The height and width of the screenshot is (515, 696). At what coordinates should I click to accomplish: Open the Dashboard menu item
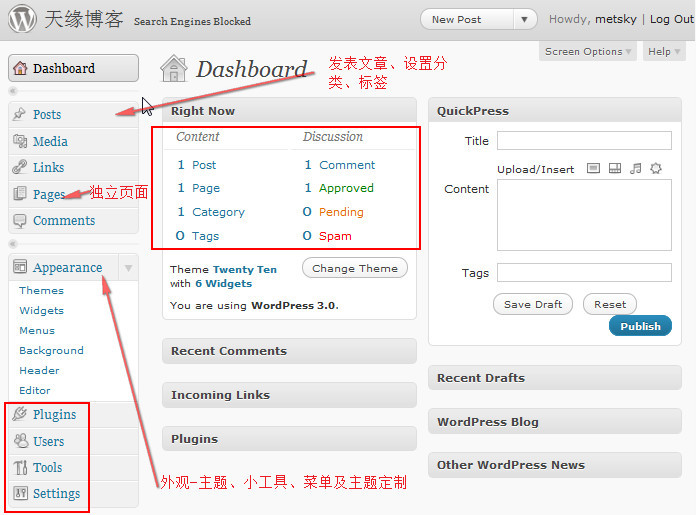73,68
